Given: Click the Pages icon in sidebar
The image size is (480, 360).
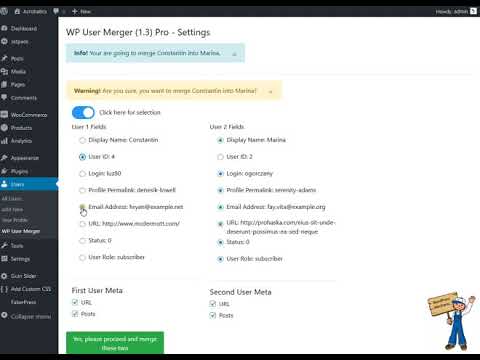Looking at the screenshot, I should 4,84.
